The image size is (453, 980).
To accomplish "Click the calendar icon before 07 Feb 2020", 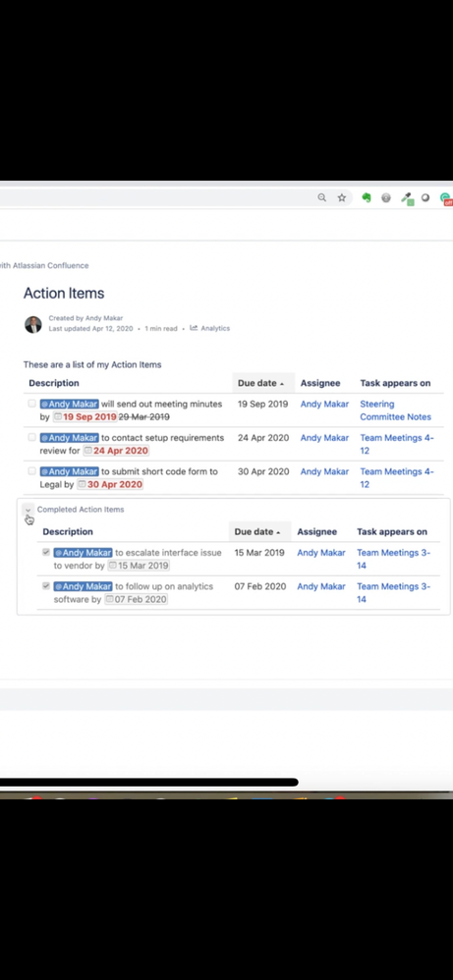I will (x=109, y=599).
